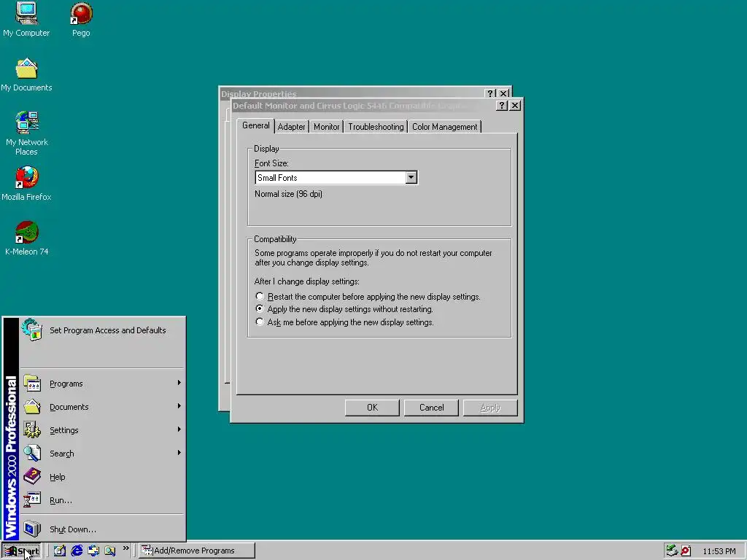Screen dimensions: 747x560
Task: Click the Apply button
Action: point(490,408)
